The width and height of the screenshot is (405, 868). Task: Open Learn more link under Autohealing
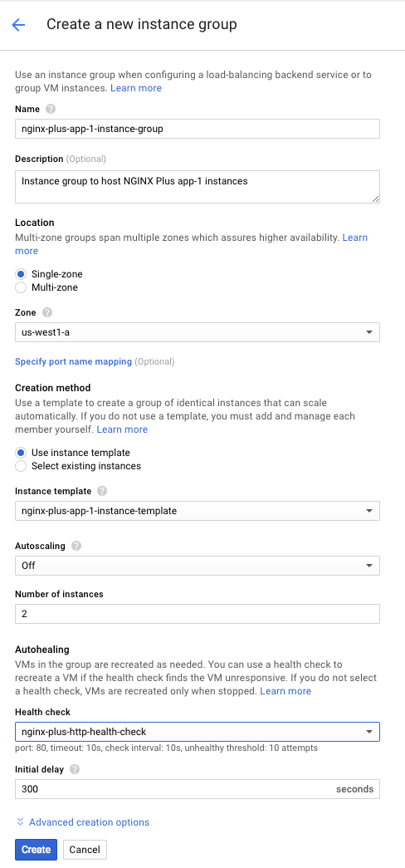[x=285, y=691]
